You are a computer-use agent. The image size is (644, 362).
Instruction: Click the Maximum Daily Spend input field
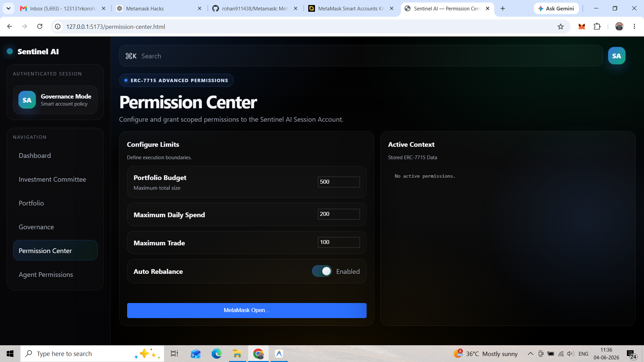[x=338, y=214]
